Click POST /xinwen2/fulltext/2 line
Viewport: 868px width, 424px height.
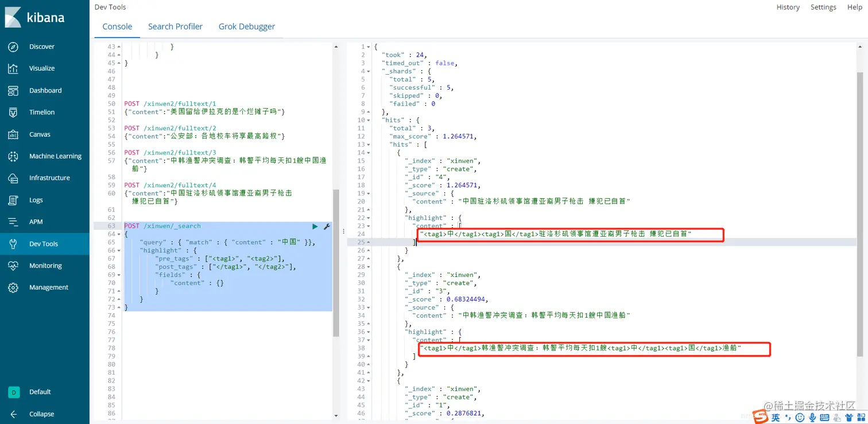pyautogui.click(x=170, y=128)
